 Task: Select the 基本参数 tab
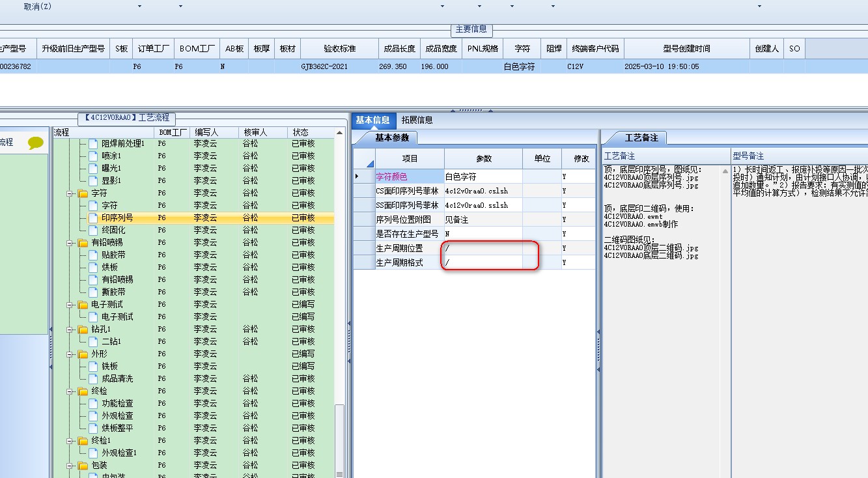[391, 138]
